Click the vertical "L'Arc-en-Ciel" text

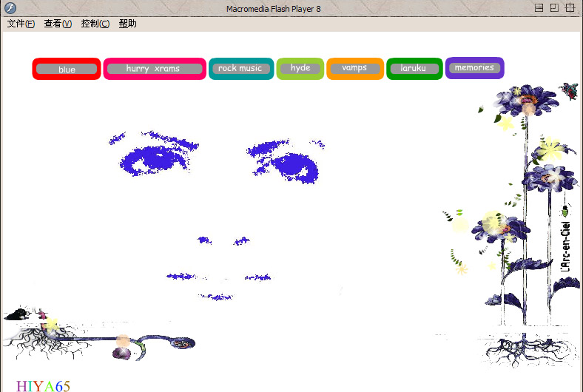pos(565,246)
